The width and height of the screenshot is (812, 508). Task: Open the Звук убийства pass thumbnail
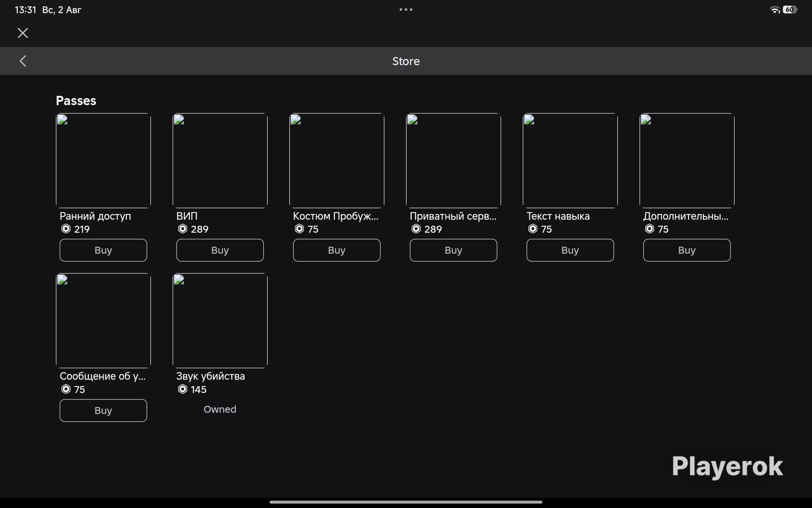[x=220, y=321]
